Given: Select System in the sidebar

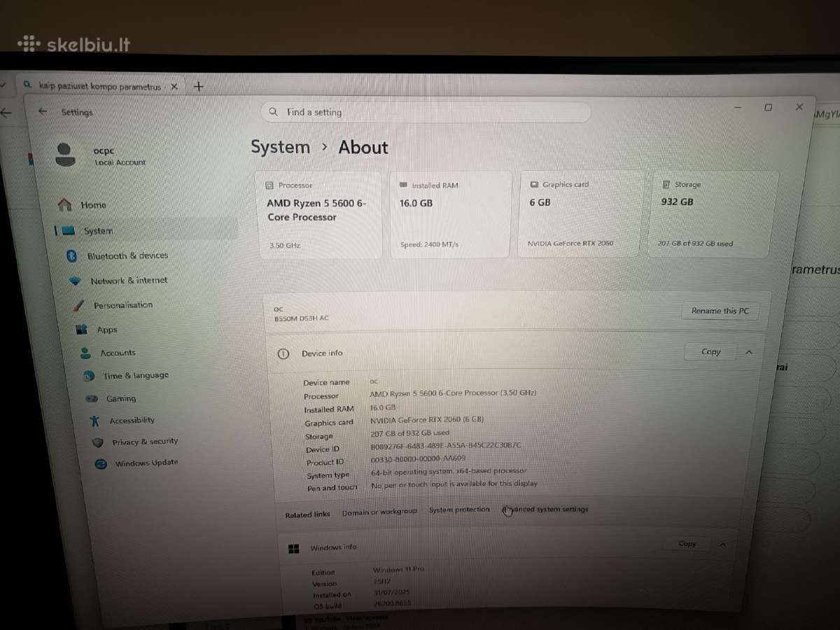Looking at the screenshot, I should 146,230.
